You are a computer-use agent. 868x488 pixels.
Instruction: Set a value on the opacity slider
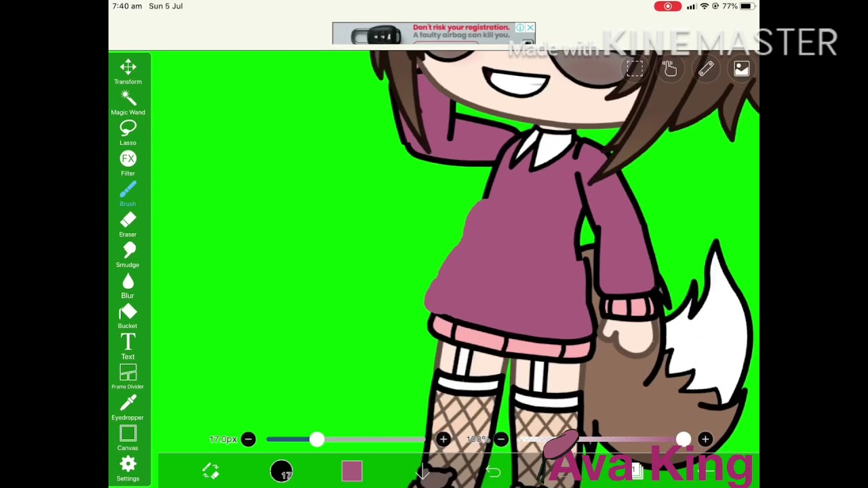pyautogui.click(x=604, y=440)
